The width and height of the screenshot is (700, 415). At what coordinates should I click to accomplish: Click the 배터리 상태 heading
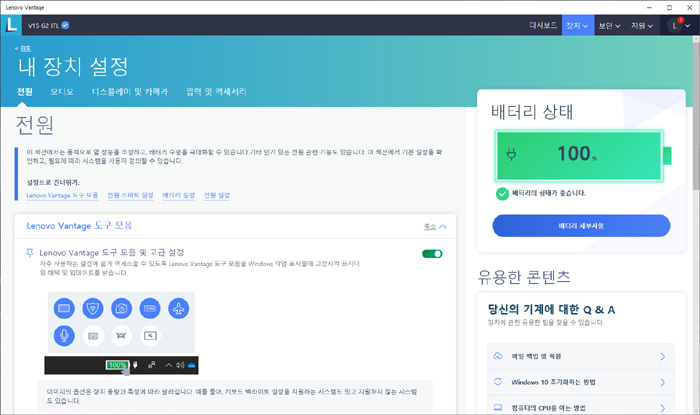point(532,112)
